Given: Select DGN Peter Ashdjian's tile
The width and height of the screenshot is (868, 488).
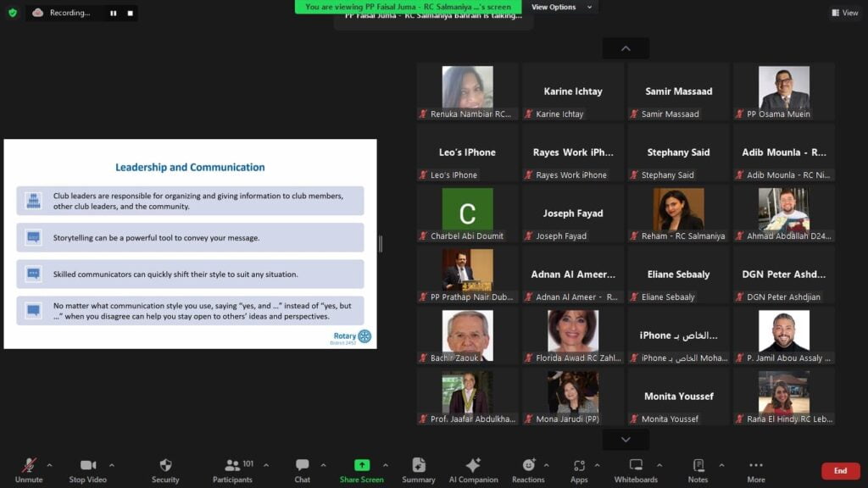Looking at the screenshot, I should coord(784,274).
